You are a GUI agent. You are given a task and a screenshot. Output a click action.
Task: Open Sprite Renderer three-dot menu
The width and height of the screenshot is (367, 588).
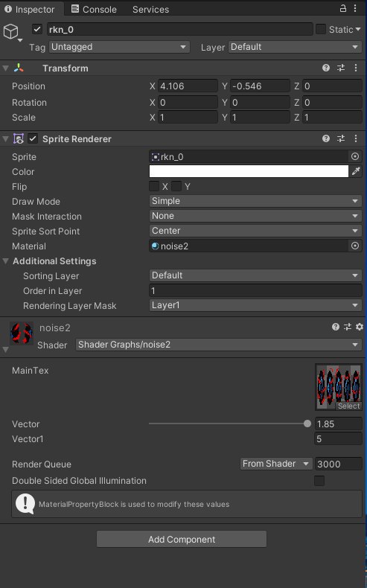pyautogui.click(x=355, y=138)
